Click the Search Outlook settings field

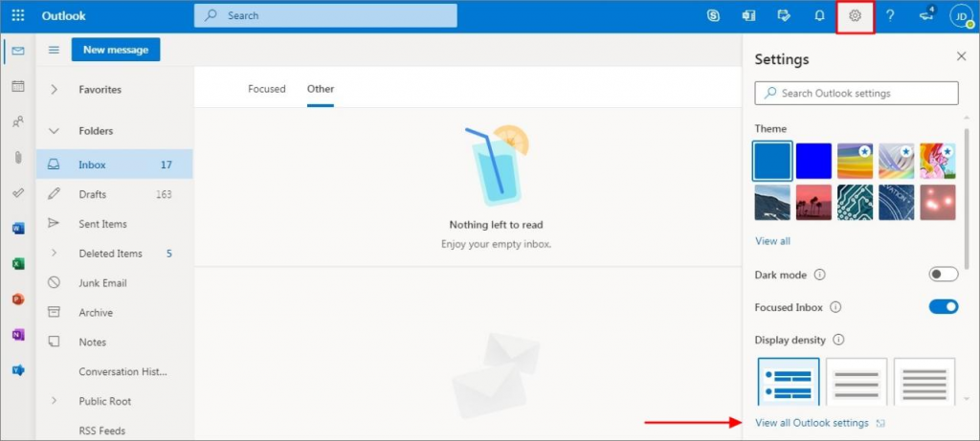[857, 93]
